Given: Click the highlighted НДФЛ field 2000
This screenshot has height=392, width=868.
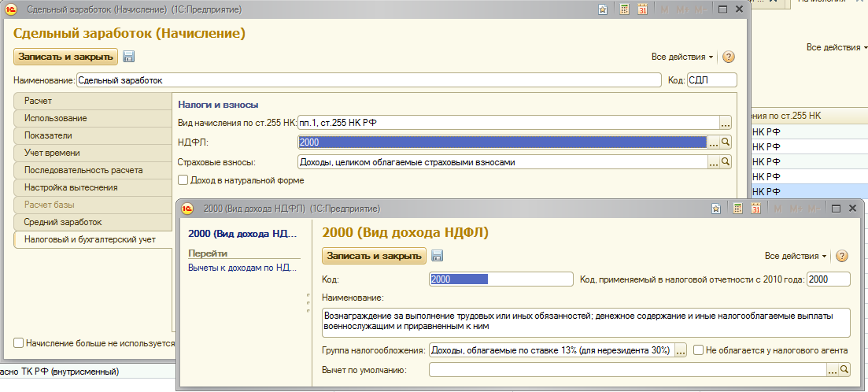Looking at the screenshot, I should [x=503, y=142].
